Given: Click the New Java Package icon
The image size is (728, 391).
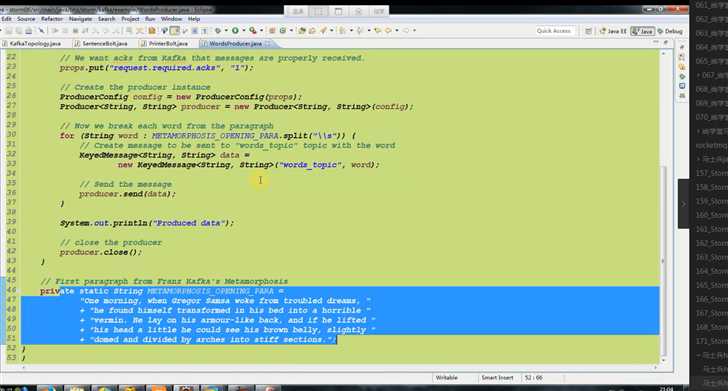Looking at the screenshot, I should tap(272, 31).
